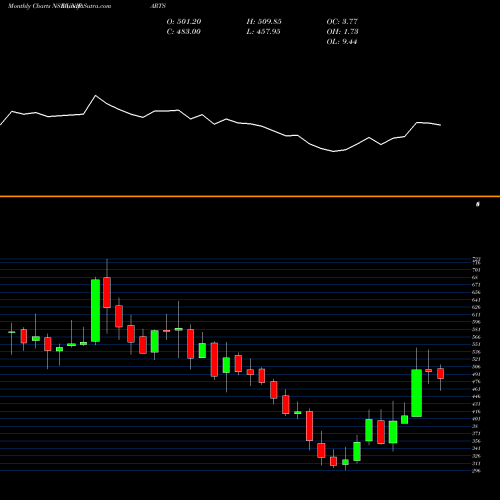Viewport: 500px width, 500px height.
Task: Select the tallest green candlestick spanning 566 to 680
Action: tap(95, 310)
